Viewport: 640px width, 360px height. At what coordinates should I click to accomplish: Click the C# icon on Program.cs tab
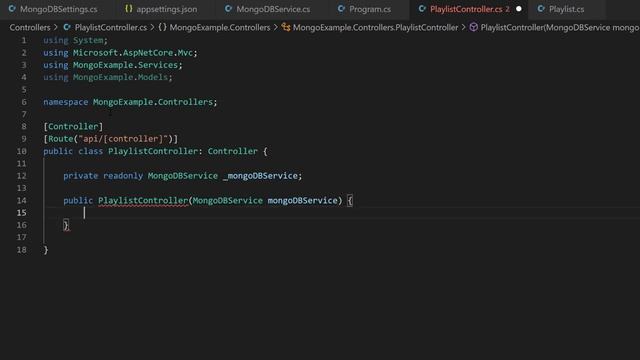341,9
